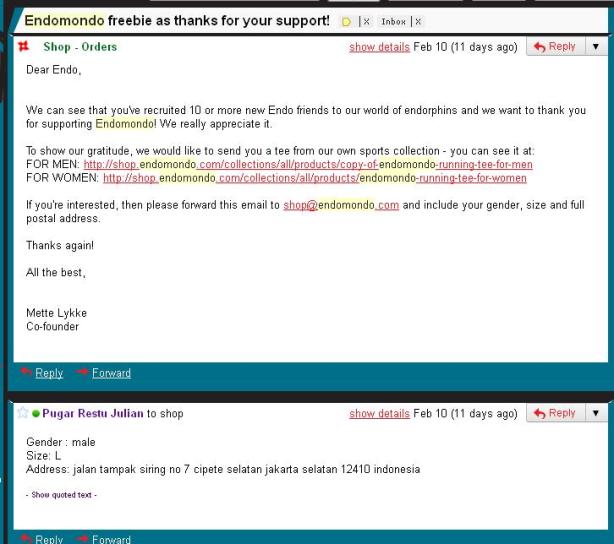Star the Pugar Restu Julian message
Image resolution: width=614 pixels, height=544 pixels.
[x=23, y=412]
